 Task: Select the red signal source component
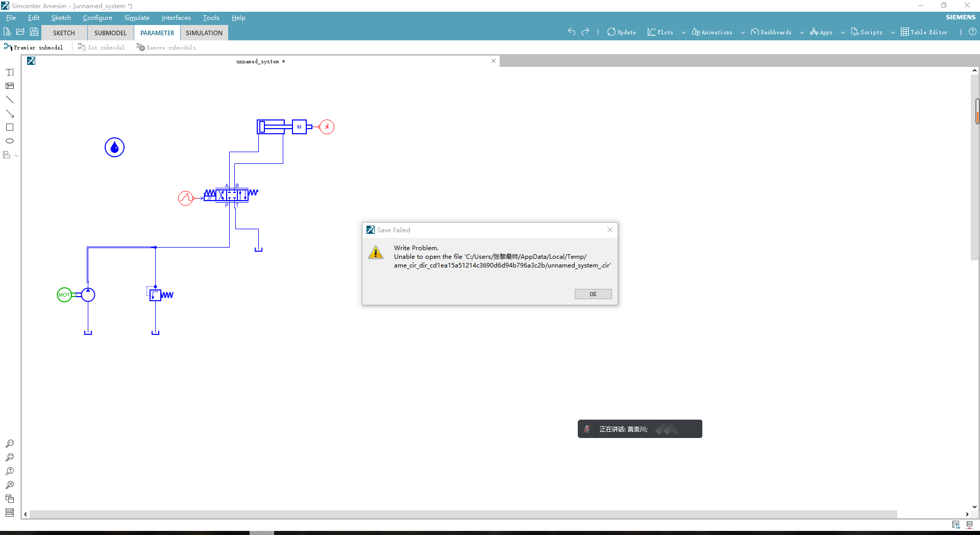pyautogui.click(x=186, y=198)
